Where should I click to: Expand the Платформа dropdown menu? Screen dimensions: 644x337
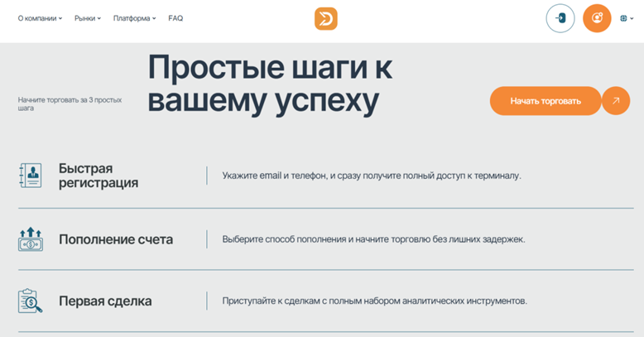click(134, 18)
